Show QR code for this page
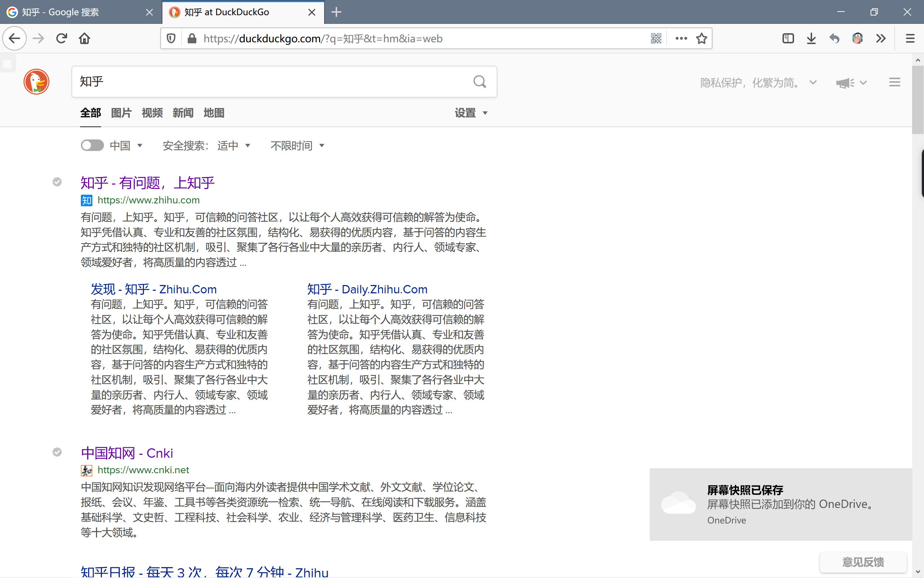The height and width of the screenshot is (578, 924). tap(656, 38)
